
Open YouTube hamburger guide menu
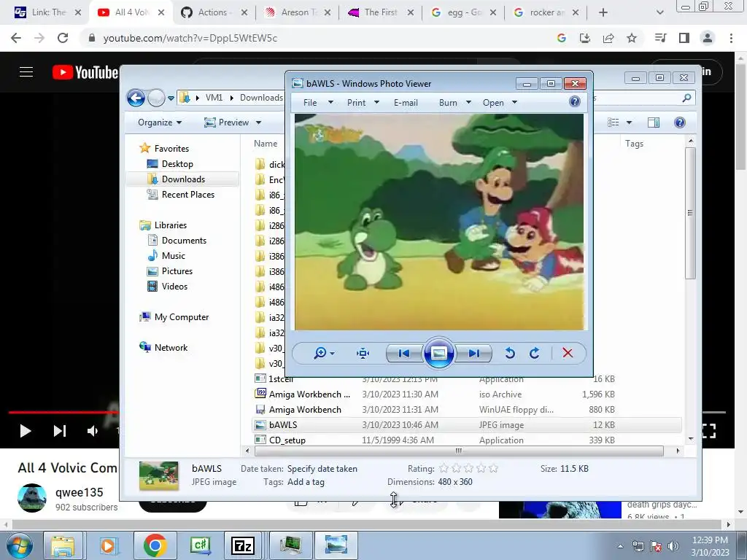26,72
